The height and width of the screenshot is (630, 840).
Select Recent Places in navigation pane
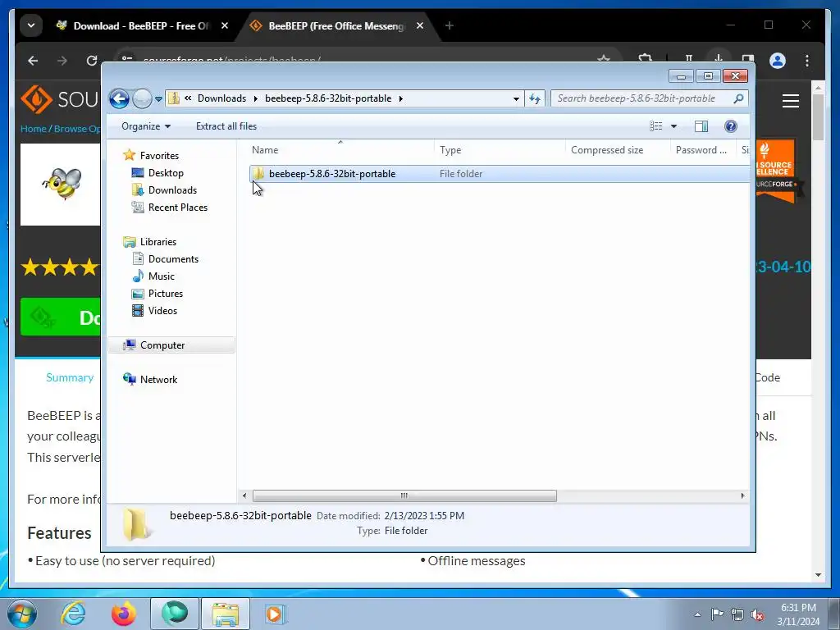coord(177,208)
